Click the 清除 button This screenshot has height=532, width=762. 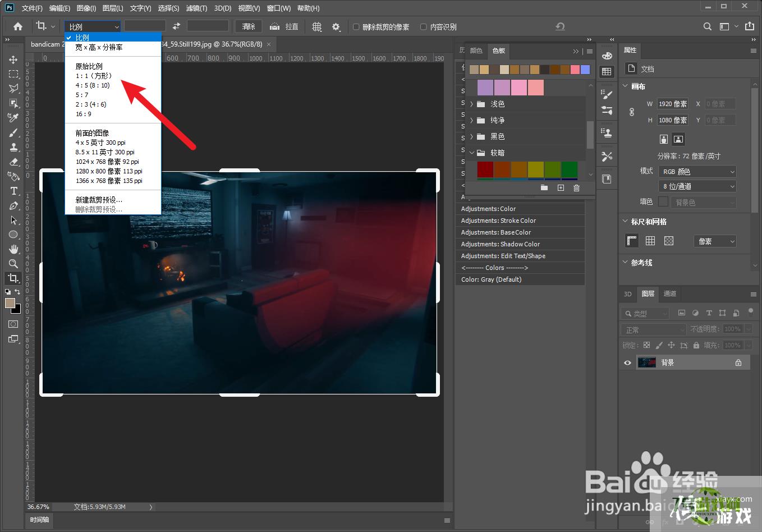(x=249, y=26)
